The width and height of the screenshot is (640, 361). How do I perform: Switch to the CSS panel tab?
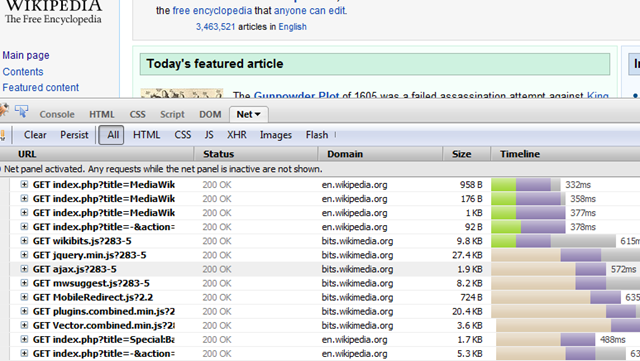pos(138,114)
